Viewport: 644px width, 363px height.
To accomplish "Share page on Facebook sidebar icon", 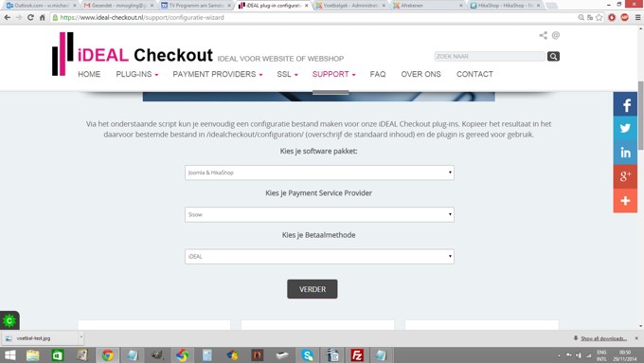I will click(x=625, y=104).
